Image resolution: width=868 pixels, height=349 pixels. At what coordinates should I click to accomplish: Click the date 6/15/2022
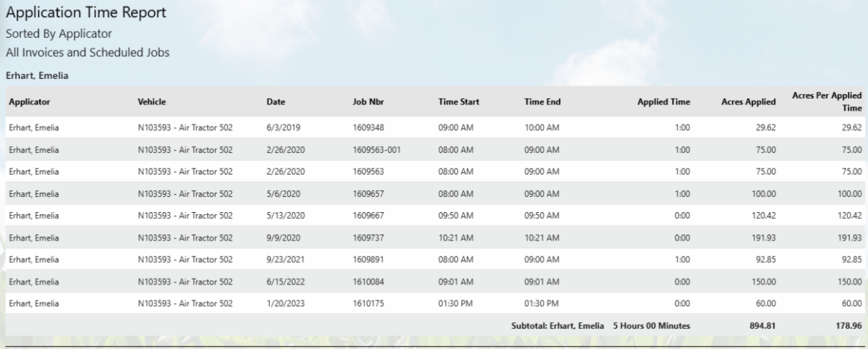285,282
